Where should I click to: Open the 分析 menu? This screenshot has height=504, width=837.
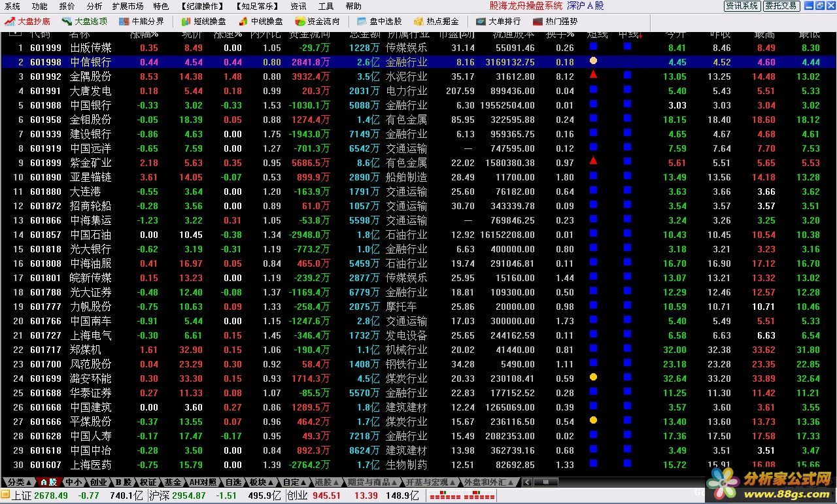[x=94, y=6]
